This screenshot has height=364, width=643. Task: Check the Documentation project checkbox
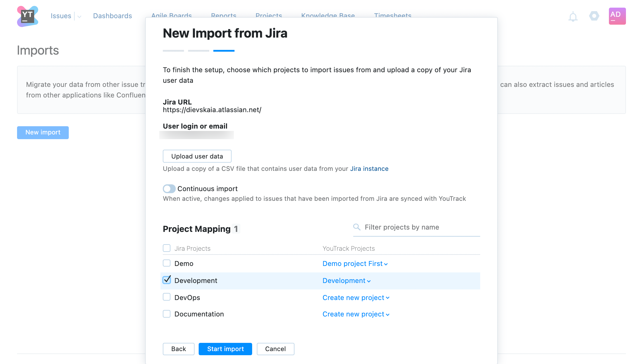tap(167, 314)
